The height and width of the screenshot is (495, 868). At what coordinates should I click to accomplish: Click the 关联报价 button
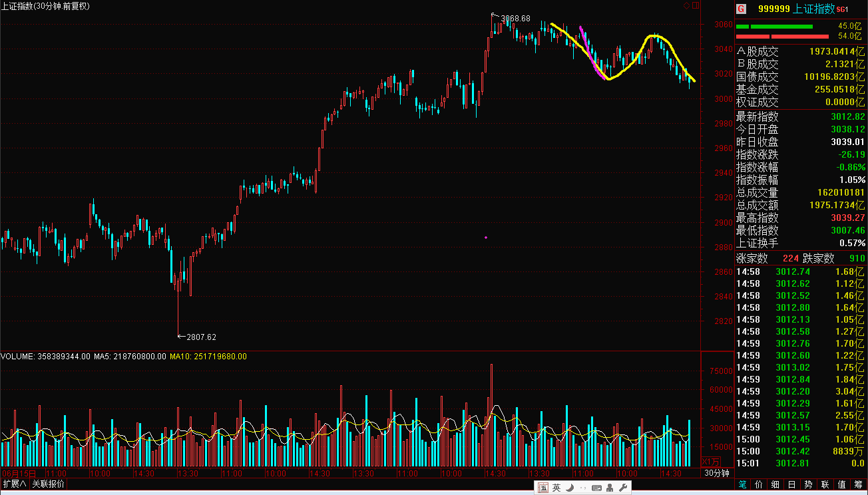click(49, 484)
